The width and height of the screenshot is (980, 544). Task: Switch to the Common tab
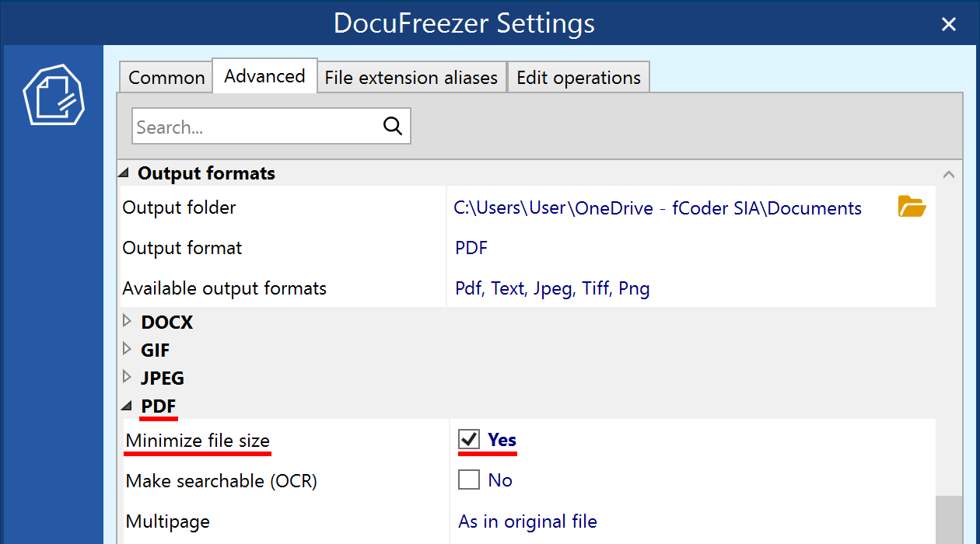pos(166,78)
